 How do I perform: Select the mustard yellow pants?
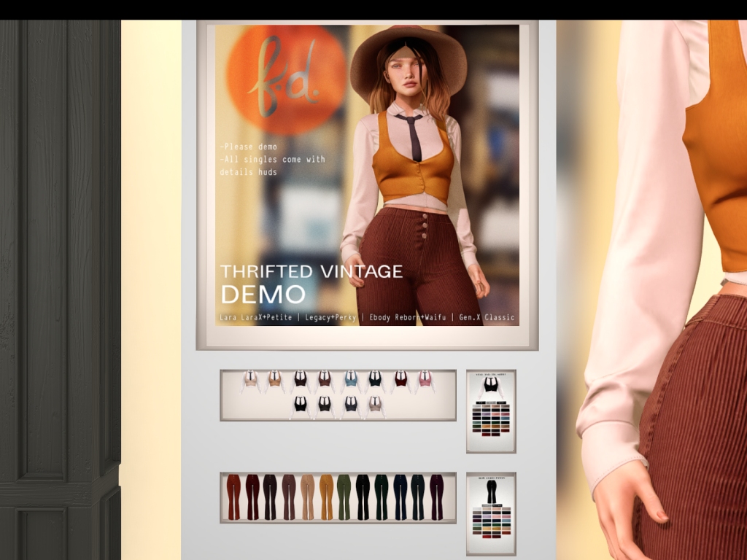325,497
